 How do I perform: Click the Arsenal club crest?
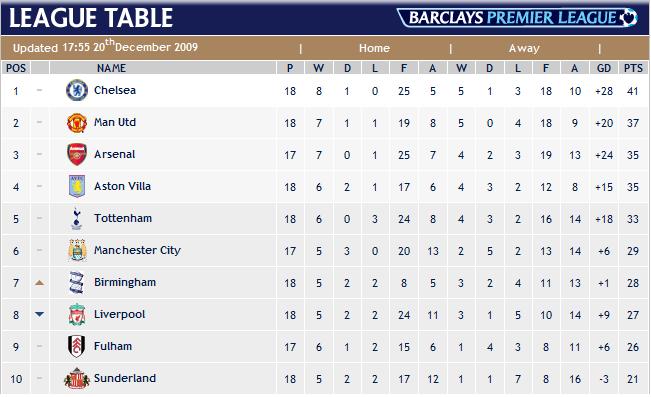[77, 154]
